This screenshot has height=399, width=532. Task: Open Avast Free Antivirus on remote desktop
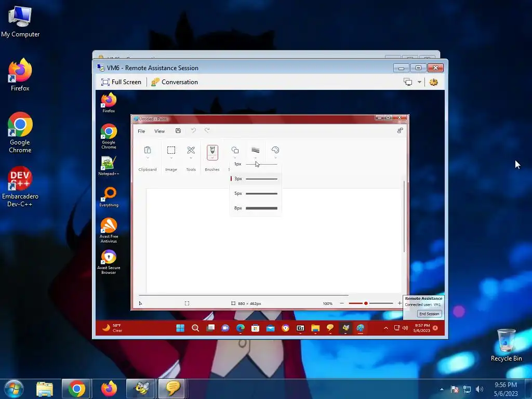click(109, 230)
